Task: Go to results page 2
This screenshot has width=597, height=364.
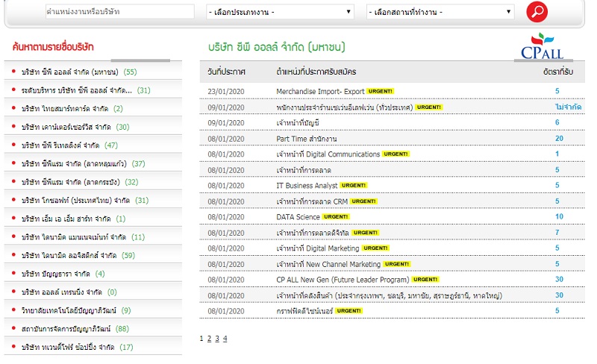Action: [x=209, y=339]
